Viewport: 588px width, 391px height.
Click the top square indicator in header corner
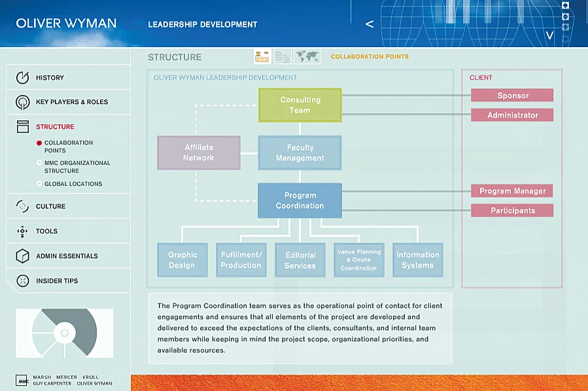click(566, 5)
